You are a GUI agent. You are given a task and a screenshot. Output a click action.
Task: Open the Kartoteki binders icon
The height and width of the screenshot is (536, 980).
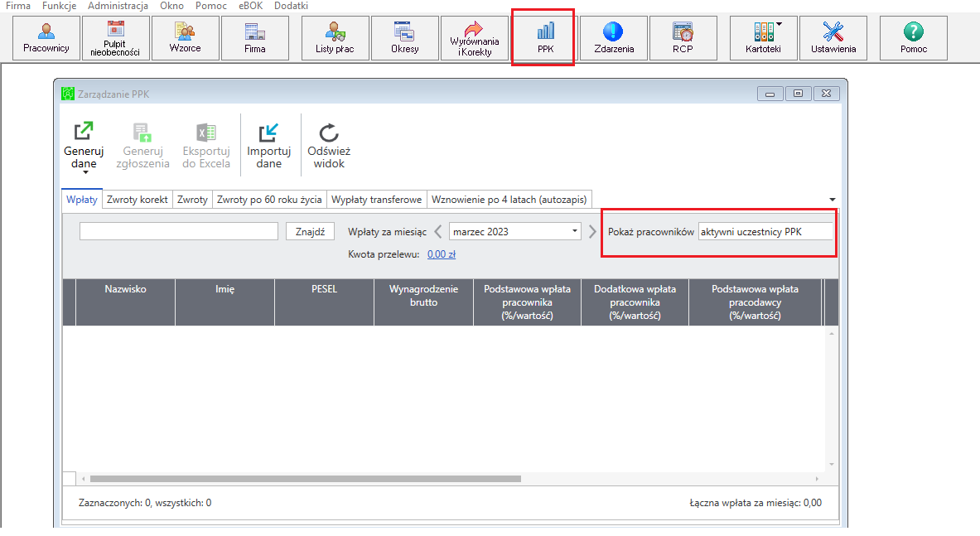coord(763,38)
